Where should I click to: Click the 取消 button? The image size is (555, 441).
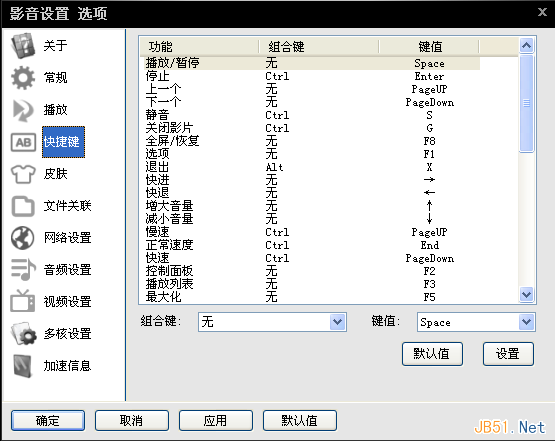click(x=132, y=420)
